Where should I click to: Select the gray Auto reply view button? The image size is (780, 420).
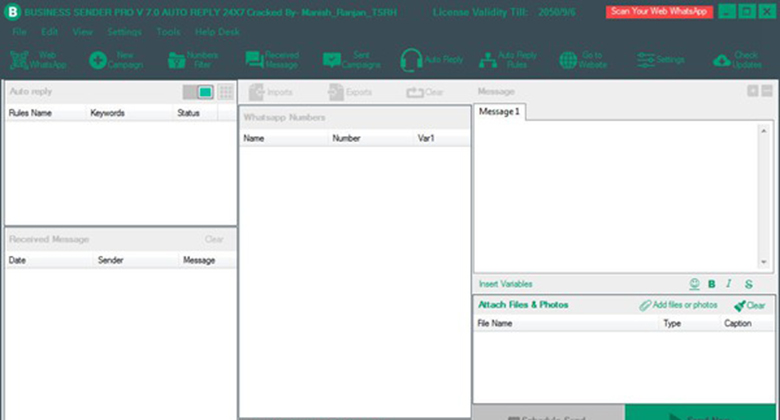click(190, 92)
